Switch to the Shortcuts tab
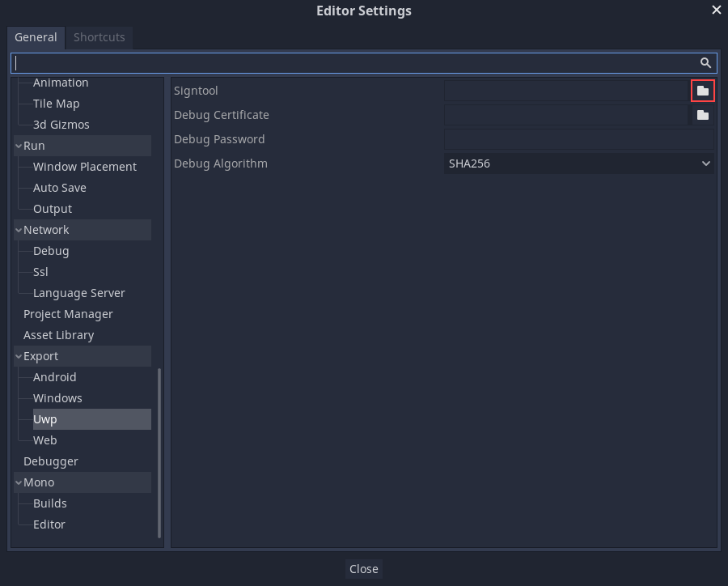The width and height of the screenshot is (728, 586). pos(99,37)
